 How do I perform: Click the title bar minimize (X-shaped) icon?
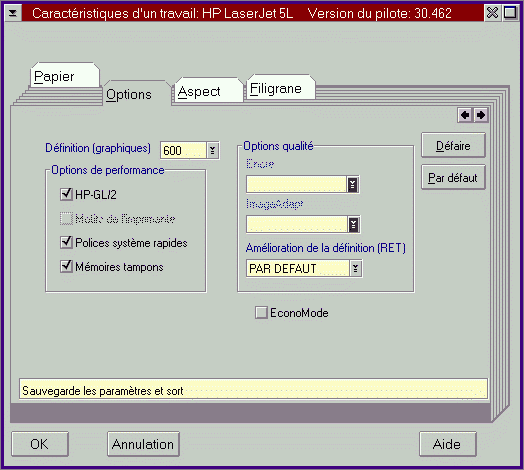492,13
